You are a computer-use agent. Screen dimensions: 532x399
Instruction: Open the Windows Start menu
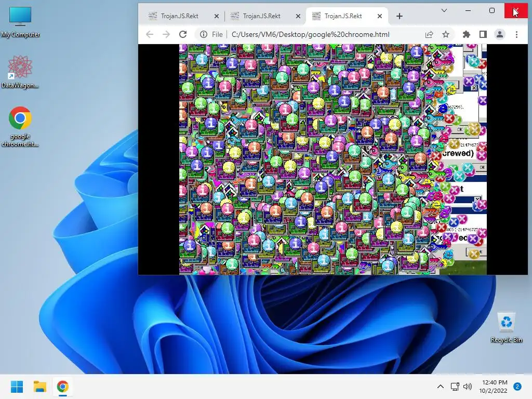click(x=17, y=387)
